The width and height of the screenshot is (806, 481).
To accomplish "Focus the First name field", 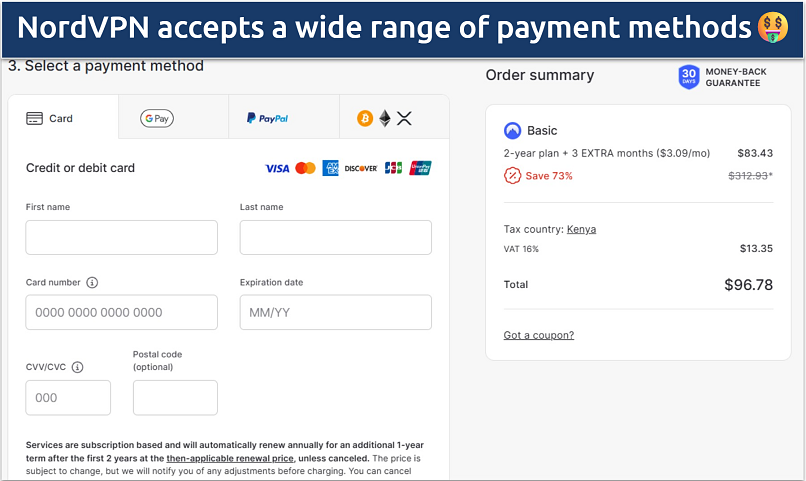I will coord(121,238).
